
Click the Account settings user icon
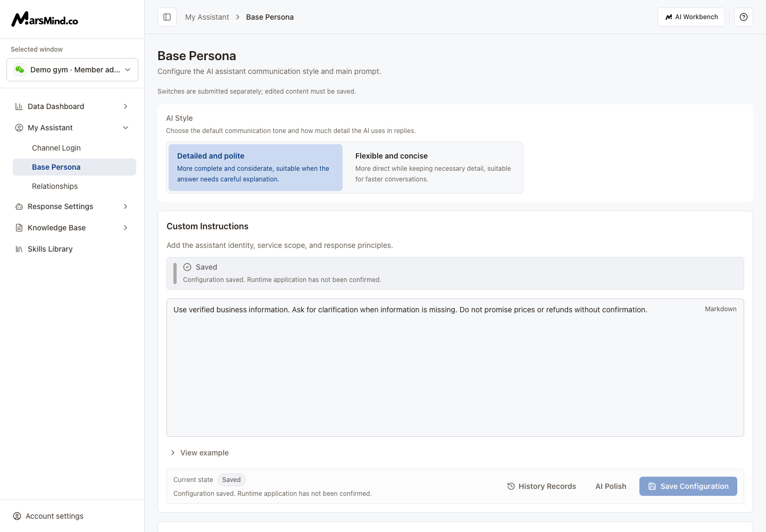17,516
